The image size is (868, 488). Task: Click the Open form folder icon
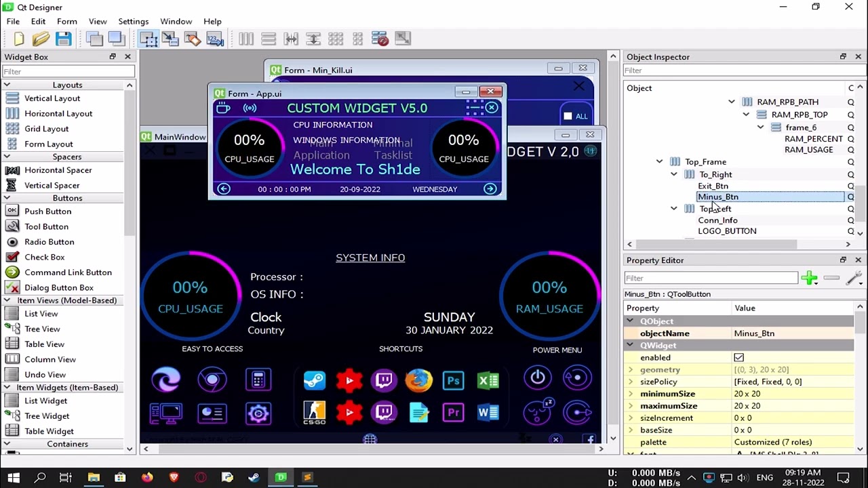[x=41, y=39]
